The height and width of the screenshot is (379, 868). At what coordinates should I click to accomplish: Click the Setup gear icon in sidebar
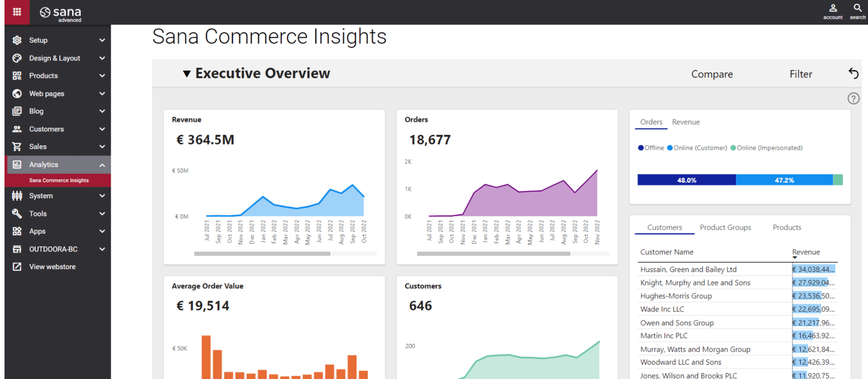[17, 41]
